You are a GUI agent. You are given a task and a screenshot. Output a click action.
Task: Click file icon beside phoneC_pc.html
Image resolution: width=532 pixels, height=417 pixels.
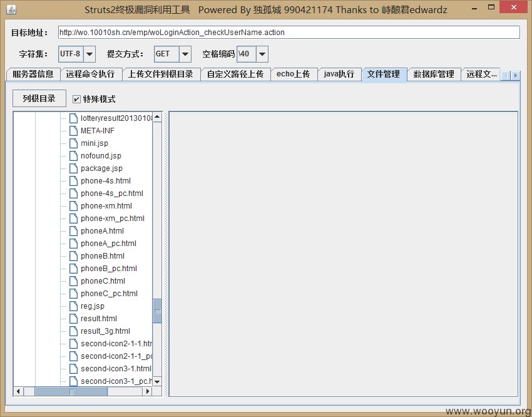click(73, 294)
